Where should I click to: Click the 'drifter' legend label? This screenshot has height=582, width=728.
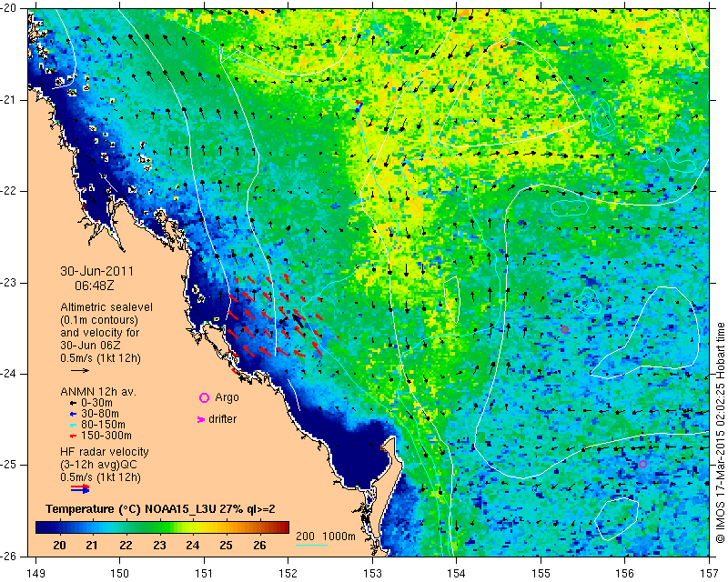click(x=222, y=419)
